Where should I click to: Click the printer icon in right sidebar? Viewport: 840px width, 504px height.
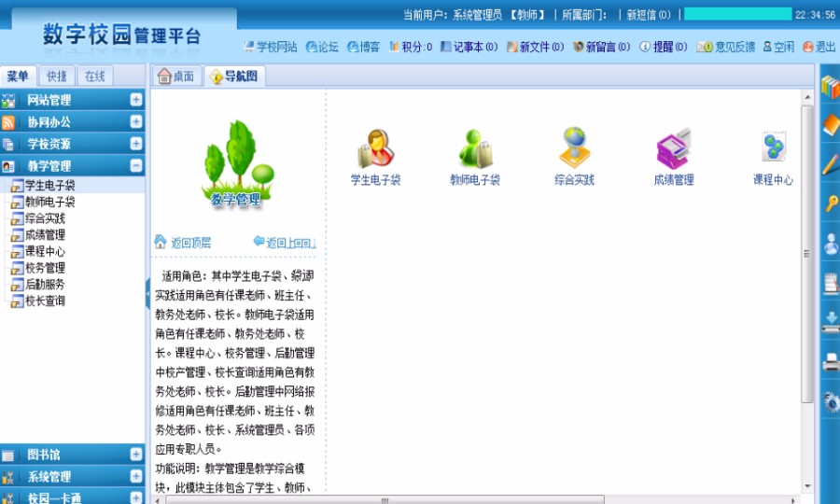pyautogui.click(x=832, y=361)
